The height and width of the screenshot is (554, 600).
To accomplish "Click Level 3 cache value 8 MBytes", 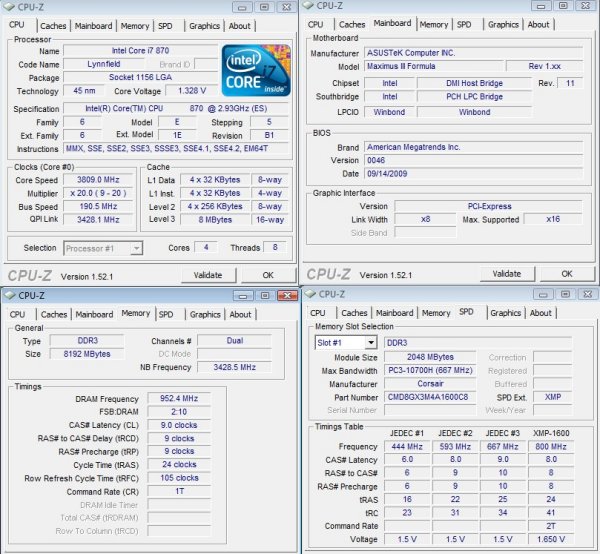I will (215, 220).
